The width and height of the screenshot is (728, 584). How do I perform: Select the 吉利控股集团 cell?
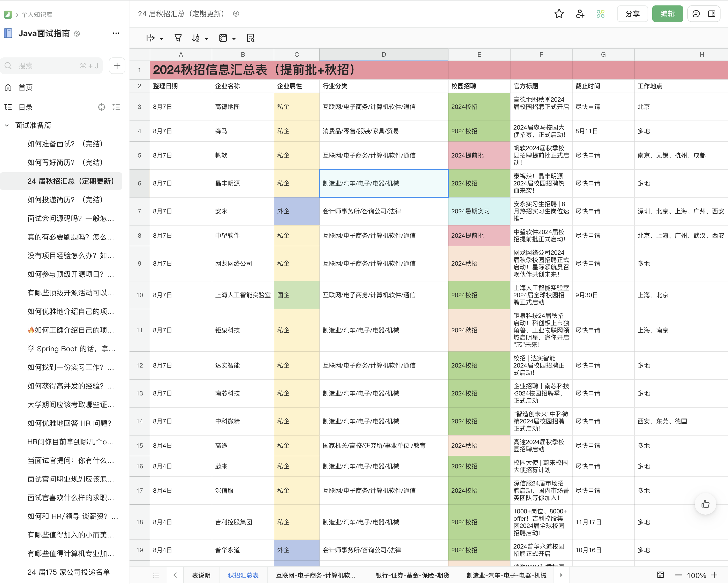pyautogui.click(x=243, y=522)
